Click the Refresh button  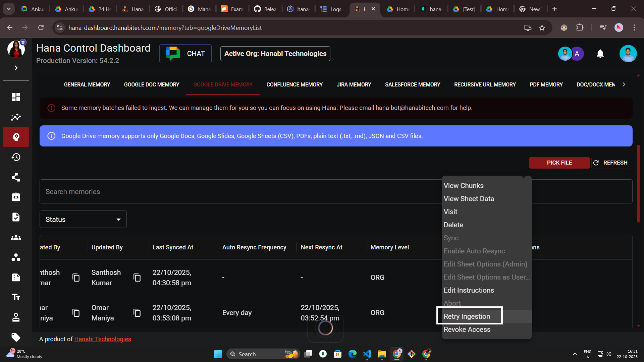tap(610, 163)
